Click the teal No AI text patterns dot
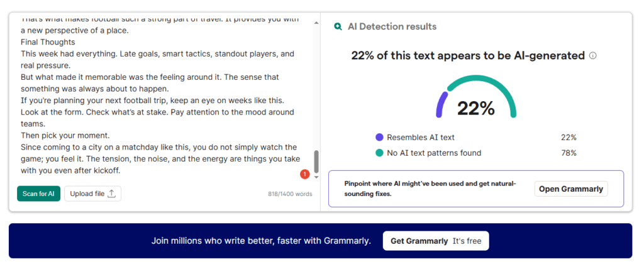Viewport: 644px width, 269px height. 379,153
